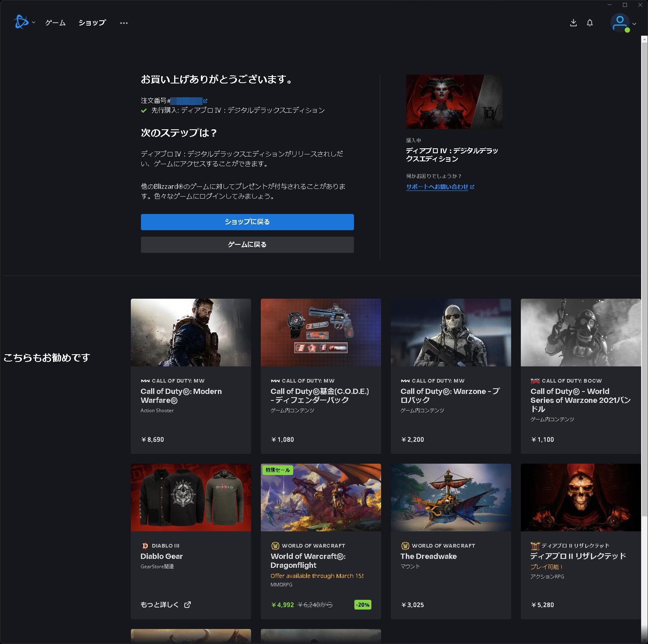Select ゲーム in the top navigation
The height and width of the screenshot is (644, 648).
pyautogui.click(x=55, y=23)
